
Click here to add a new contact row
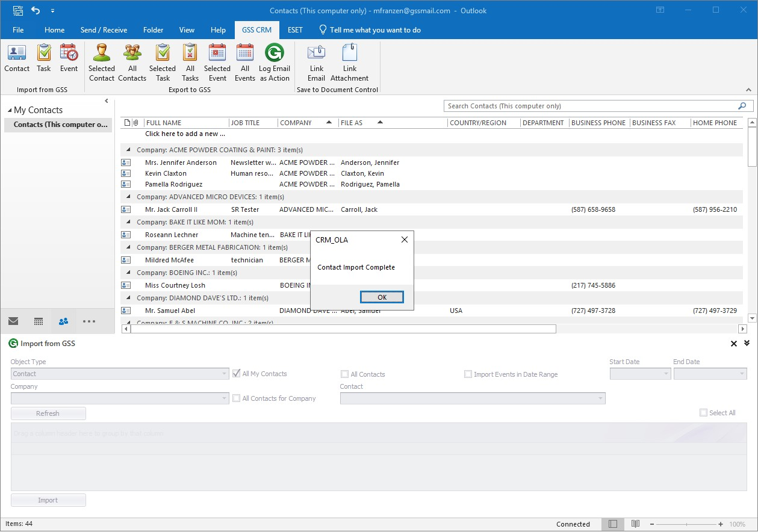click(x=185, y=134)
